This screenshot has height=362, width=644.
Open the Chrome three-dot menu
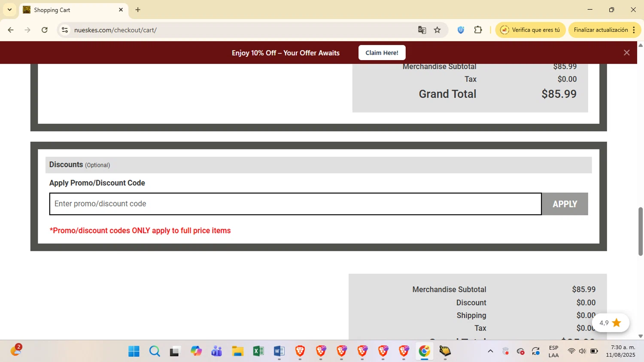click(634, 30)
